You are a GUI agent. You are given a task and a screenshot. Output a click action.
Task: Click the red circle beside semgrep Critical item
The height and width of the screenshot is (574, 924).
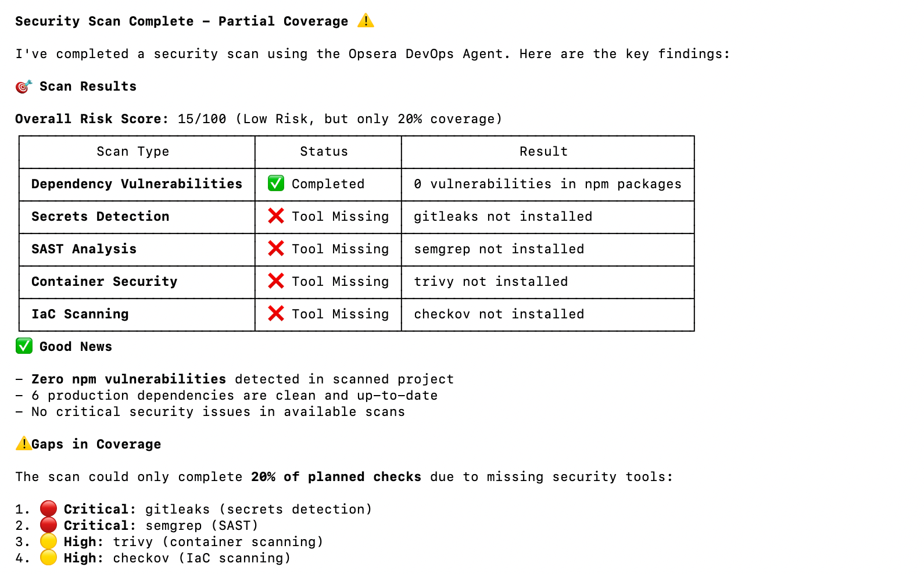click(x=48, y=525)
